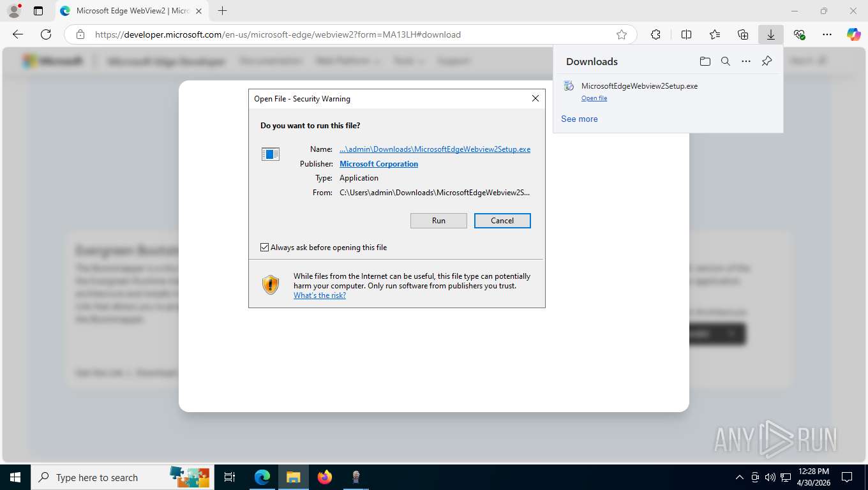This screenshot has height=490, width=868.
Task: Uncheck Always ask before opening this file
Action: (x=264, y=248)
